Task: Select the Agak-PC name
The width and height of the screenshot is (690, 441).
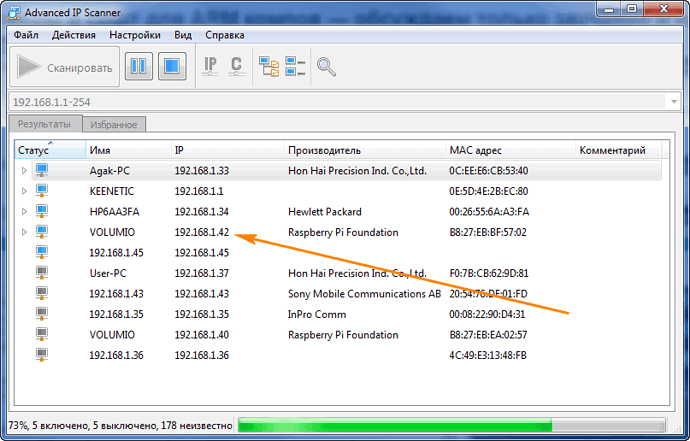Action: coord(110,171)
